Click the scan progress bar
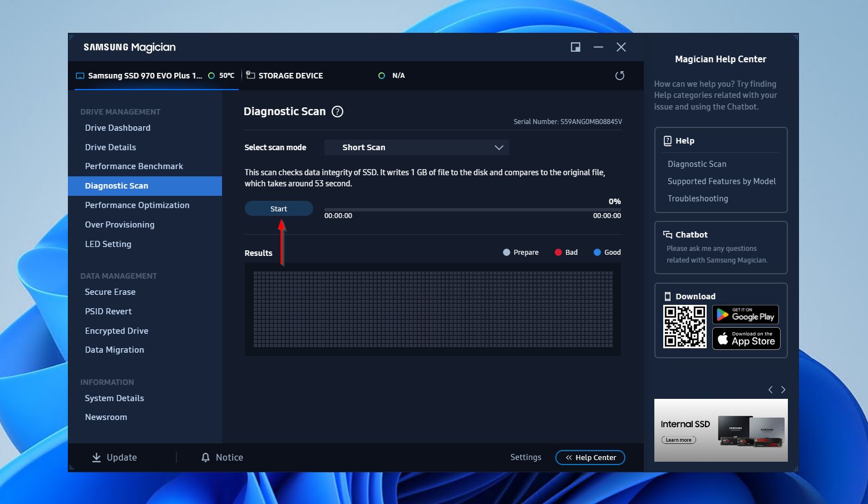 pos(472,210)
